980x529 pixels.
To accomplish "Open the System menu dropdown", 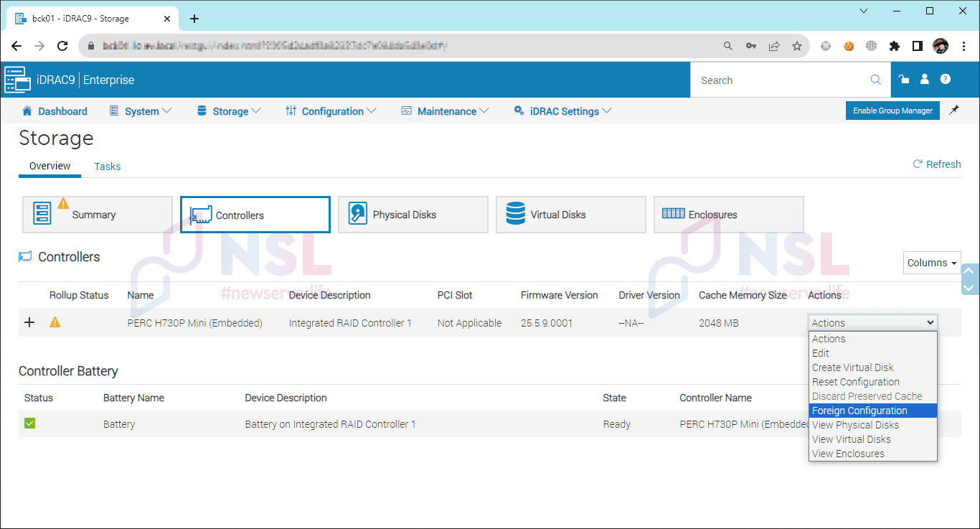I will coord(141,111).
